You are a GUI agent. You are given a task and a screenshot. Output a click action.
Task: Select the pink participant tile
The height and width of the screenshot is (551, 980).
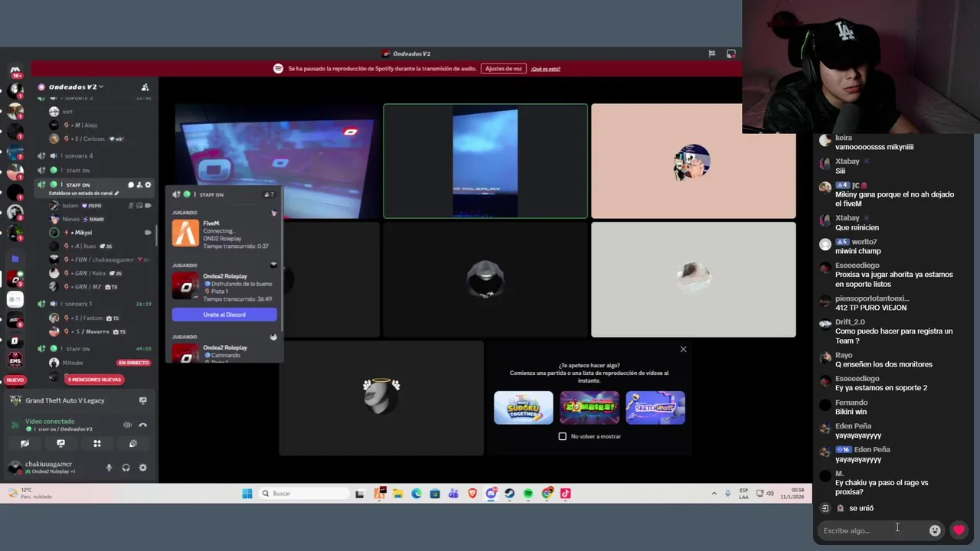693,161
